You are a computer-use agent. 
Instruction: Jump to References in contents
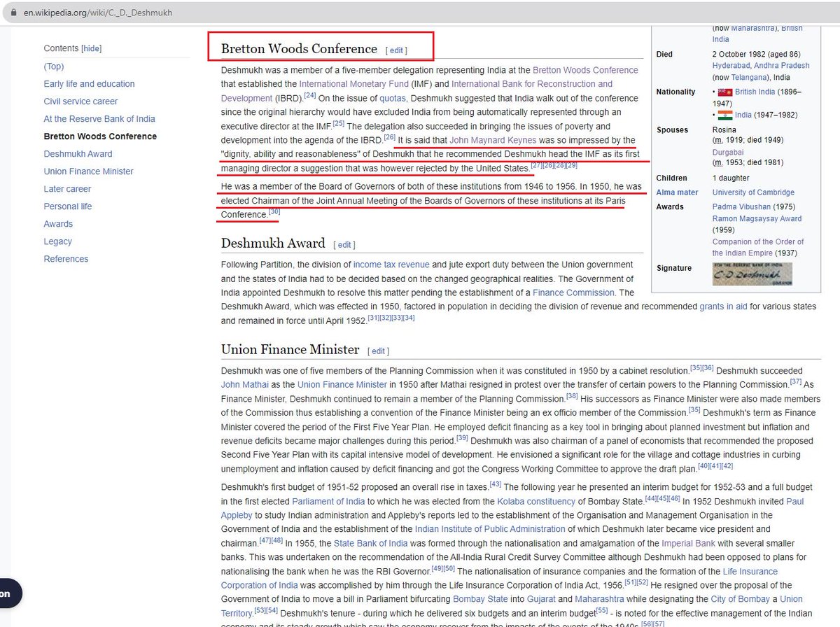click(x=66, y=259)
